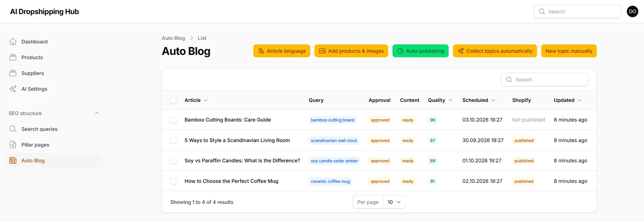Click the quality score 91 badge
The height and width of the screenshot is (222, 644).
[x=433, y=181]
